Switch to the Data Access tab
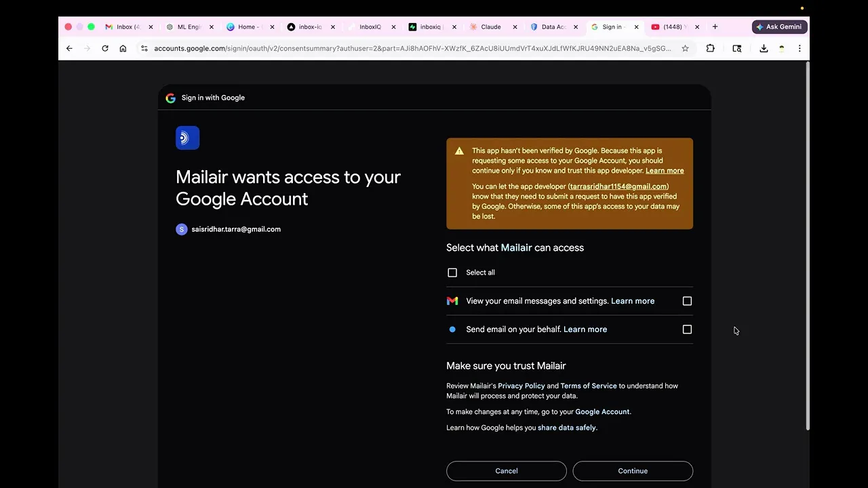The image size is (868, 488). [553, 27]
